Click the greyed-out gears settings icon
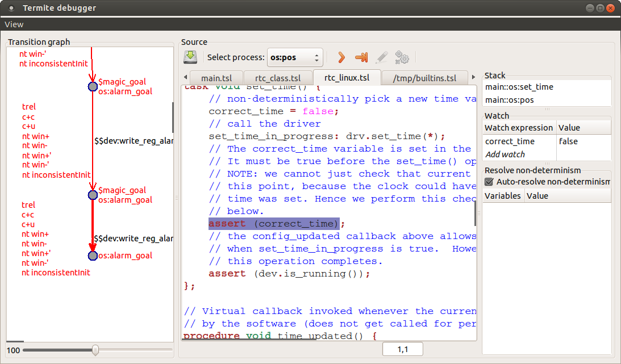The image size is (621, 364). (x=402, y=57)
